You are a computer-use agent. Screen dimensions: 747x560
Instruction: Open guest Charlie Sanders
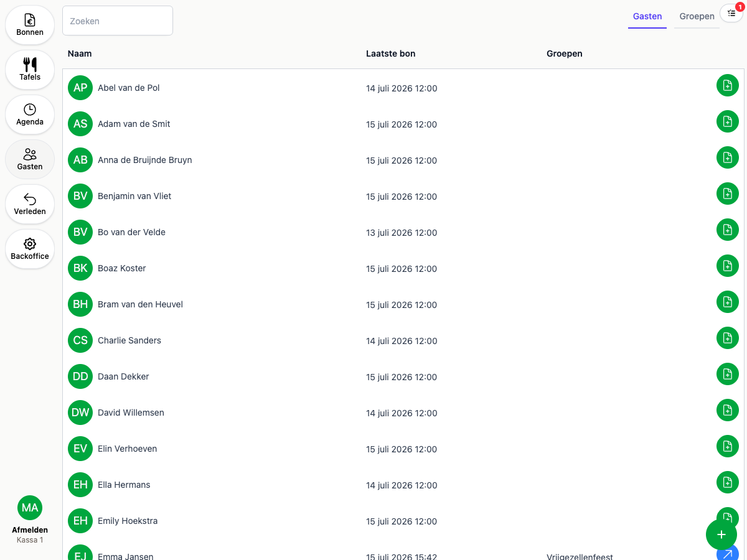point(129,340)
